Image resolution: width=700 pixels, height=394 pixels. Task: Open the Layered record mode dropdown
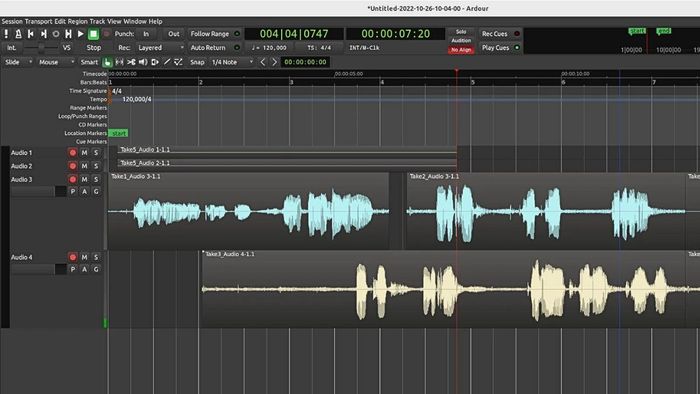pyautogui.click(x=160, y=48)
